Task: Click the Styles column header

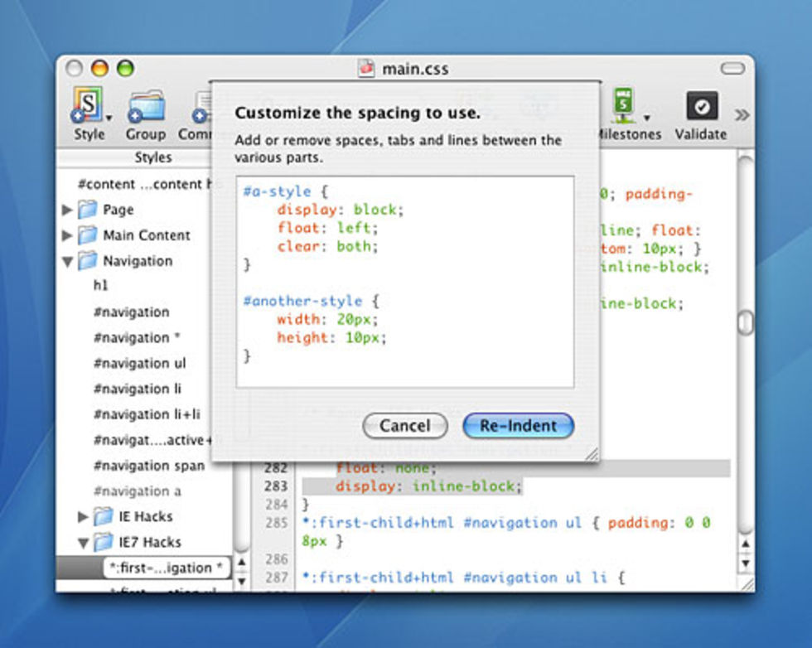Action: (x=152, y=157)
